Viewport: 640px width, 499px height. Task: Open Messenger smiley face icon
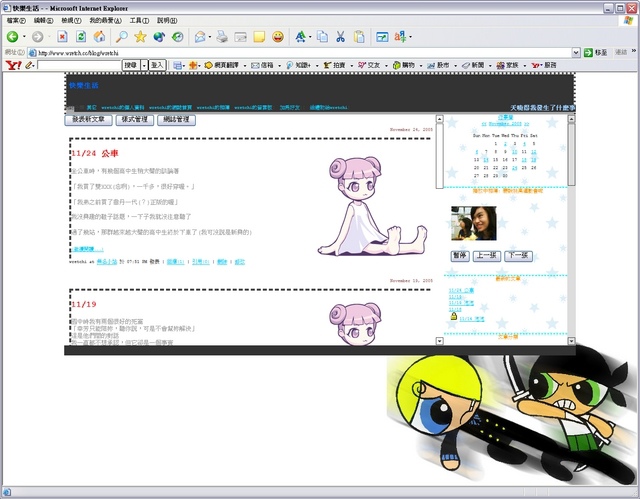pyautogui.click(x=278, y=37)
